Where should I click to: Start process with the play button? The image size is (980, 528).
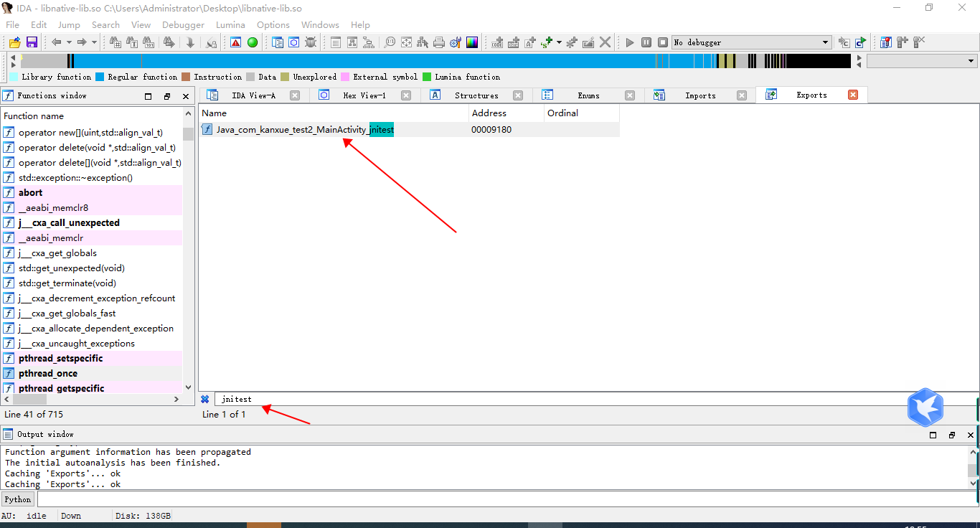coord(630,42)
